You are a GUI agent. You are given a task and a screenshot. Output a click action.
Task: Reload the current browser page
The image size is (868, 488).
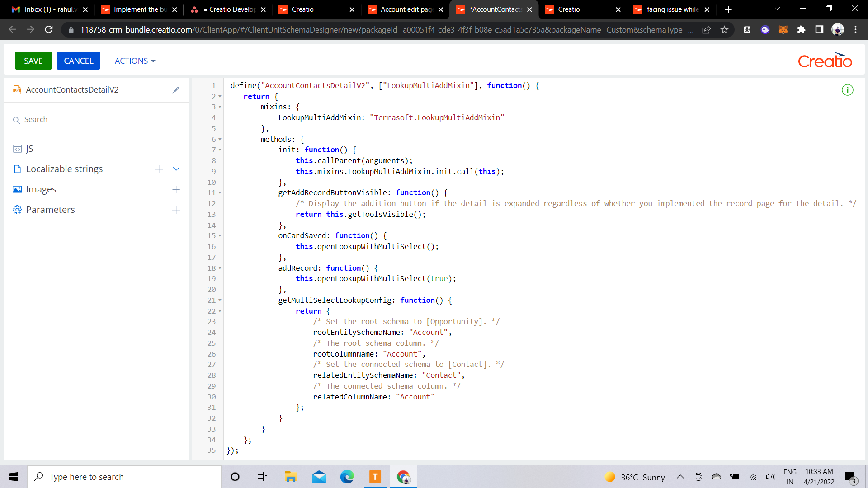49,30
